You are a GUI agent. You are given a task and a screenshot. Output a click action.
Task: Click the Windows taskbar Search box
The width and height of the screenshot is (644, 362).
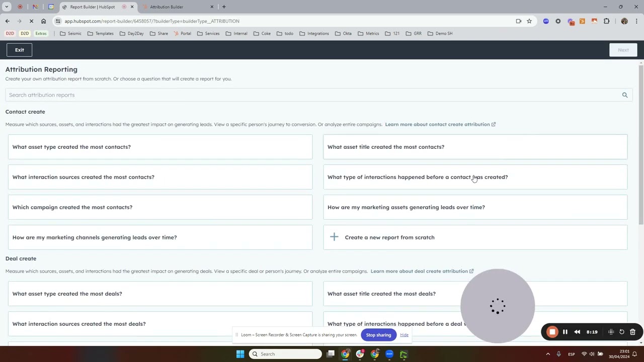click(286, 354)
